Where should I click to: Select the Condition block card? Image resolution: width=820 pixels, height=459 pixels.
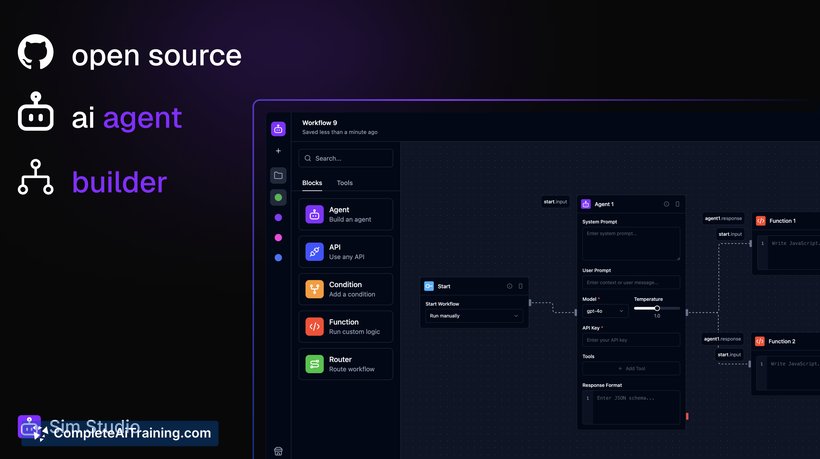(346, 289)
